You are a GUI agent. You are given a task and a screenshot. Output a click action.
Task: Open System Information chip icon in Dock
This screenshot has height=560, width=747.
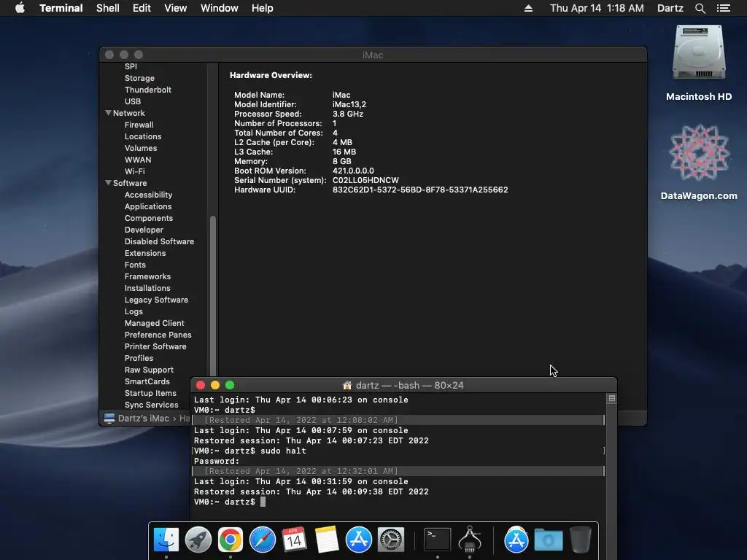[x=470, y=540]
